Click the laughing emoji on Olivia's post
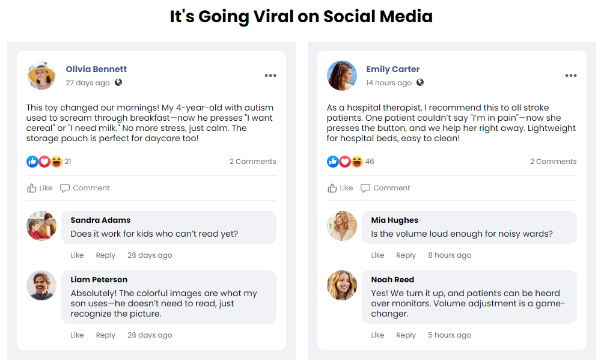 point(56,162)
